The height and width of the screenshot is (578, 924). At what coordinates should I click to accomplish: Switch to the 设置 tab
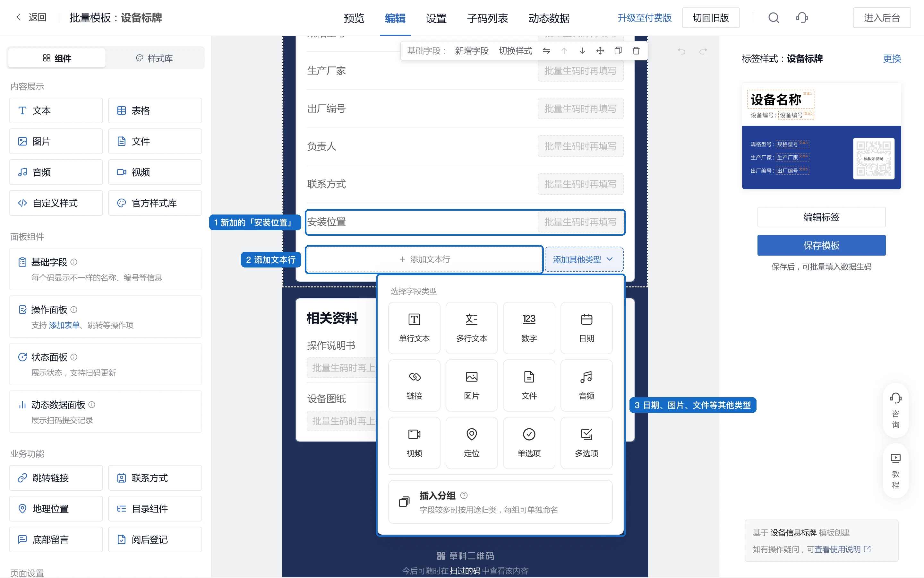click(x=436, y=18)
